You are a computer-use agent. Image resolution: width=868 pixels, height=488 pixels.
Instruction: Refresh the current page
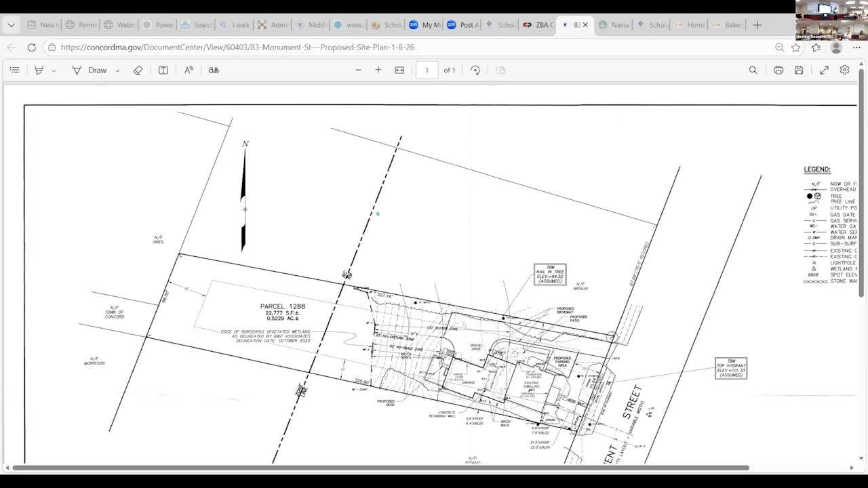click(31, 47)
